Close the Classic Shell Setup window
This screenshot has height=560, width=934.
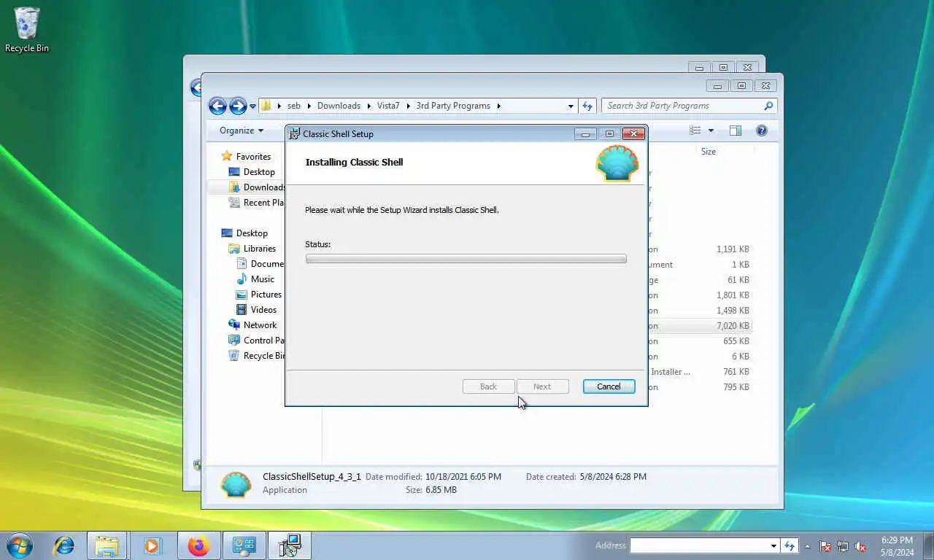[x=633, y=133]
